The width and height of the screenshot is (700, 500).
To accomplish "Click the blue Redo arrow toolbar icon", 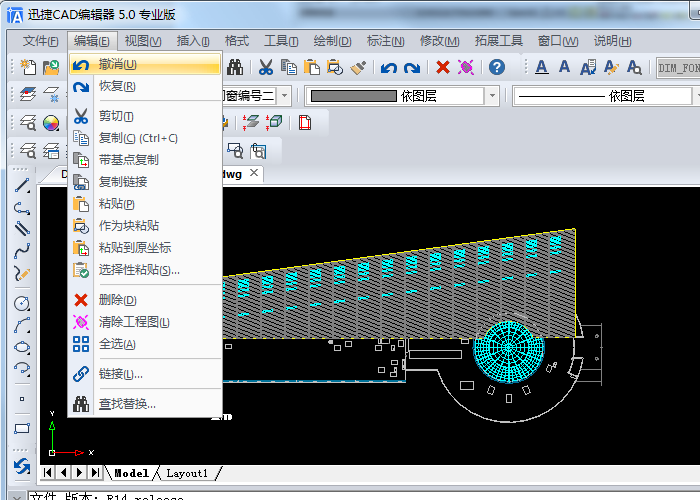I will tap(412, 67).
